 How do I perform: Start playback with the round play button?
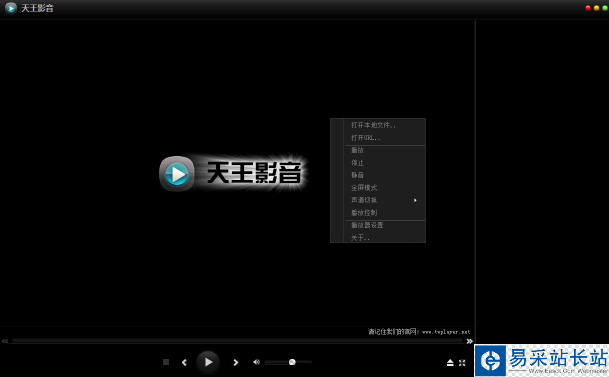[208, 362]
